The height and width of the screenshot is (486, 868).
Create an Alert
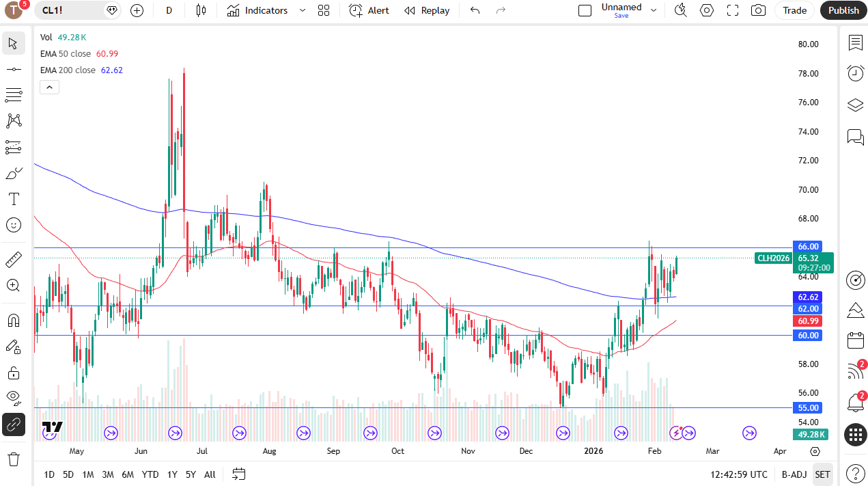click(x=369, y=10)
